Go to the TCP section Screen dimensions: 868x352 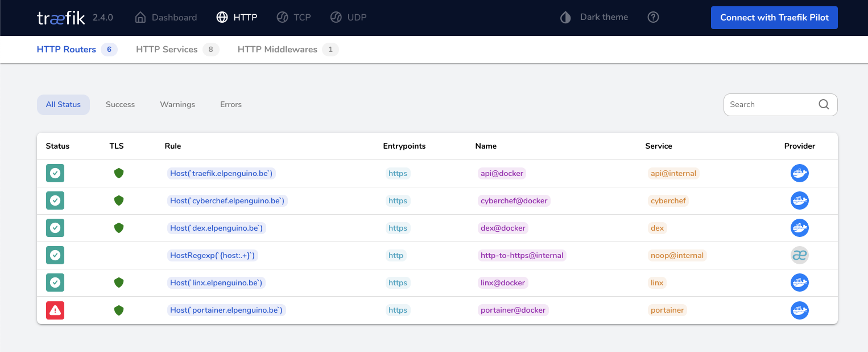click(x=294, y=17)
